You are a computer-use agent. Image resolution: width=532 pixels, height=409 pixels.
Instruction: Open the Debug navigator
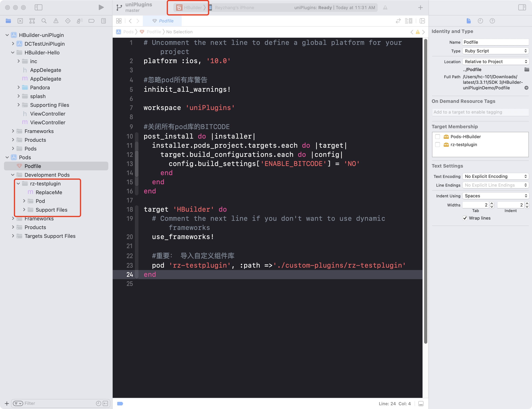pyautogui.click(x=80, y=21)
